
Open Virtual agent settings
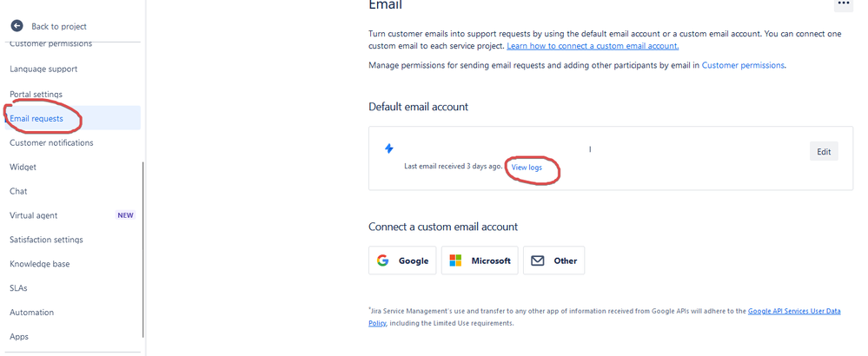(34, 215)
